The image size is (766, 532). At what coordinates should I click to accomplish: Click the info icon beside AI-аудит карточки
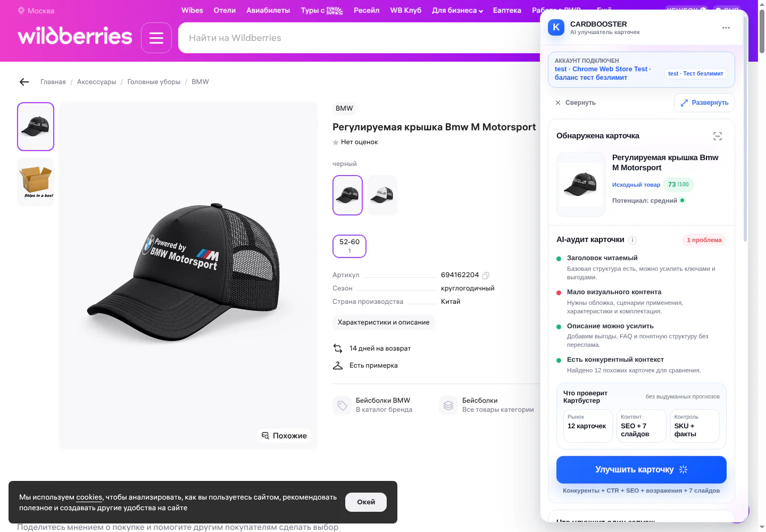coord(632,240)
